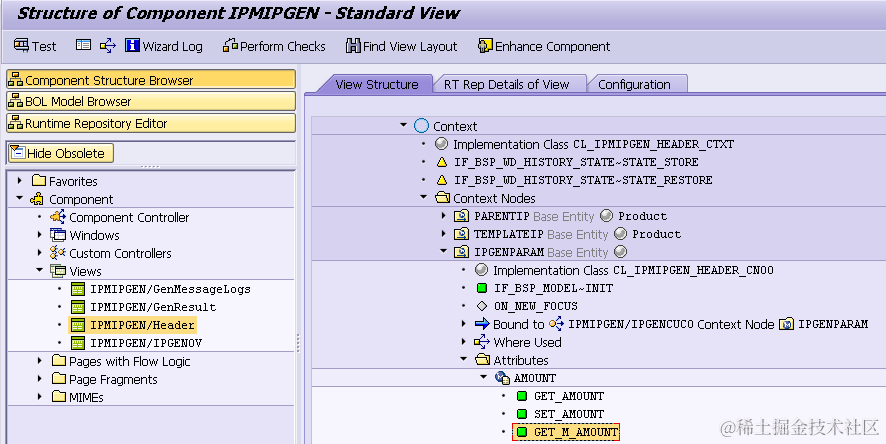Click Find View Layout
The width and height of the screenshot is (886, 444).
pyautogui.click(x=401, y=46)
